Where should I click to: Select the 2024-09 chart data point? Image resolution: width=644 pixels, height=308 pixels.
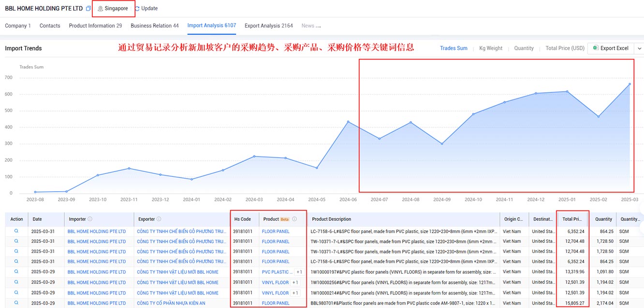(442, 143)
